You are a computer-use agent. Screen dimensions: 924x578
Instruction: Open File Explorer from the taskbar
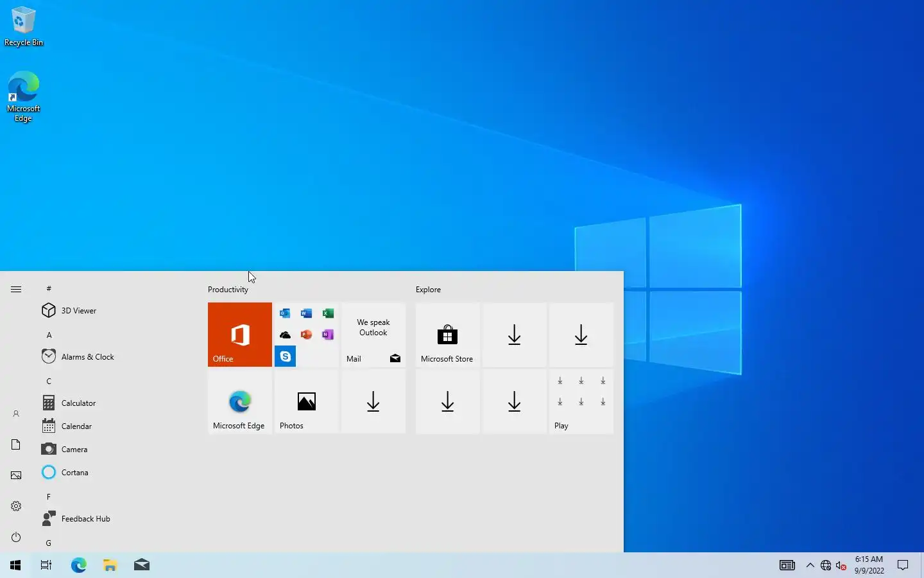(110, 565)
